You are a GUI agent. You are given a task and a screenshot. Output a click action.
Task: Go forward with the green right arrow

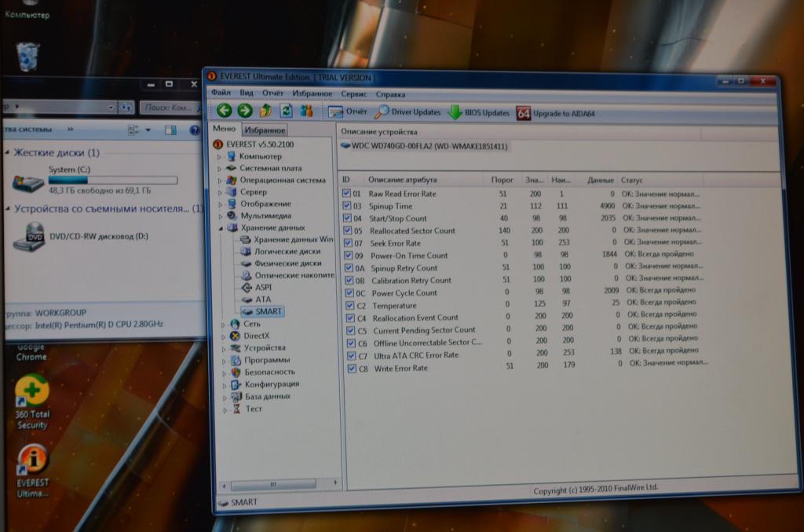click(245, 110)
